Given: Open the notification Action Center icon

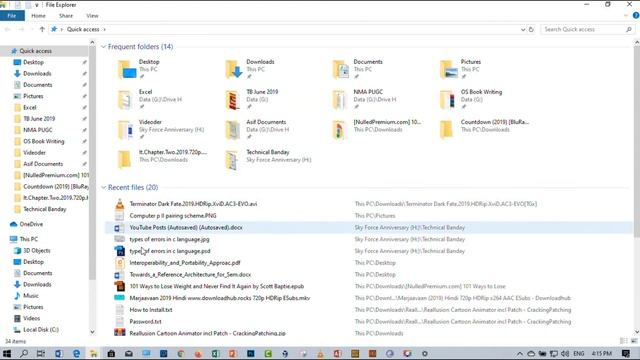Looking at the screenshot, I should pyautogui.click(x=626, y=353).
